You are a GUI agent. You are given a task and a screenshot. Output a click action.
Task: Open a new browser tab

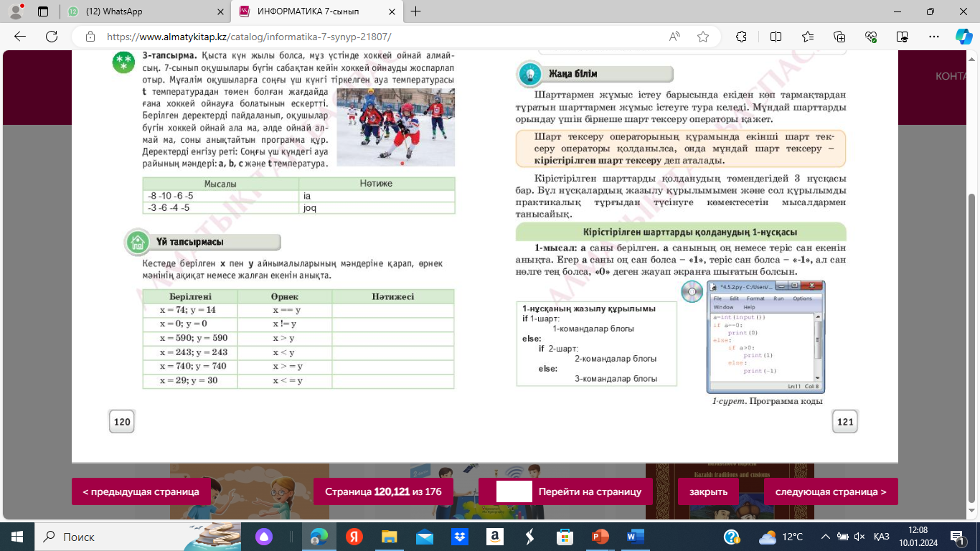pos(415,11)
